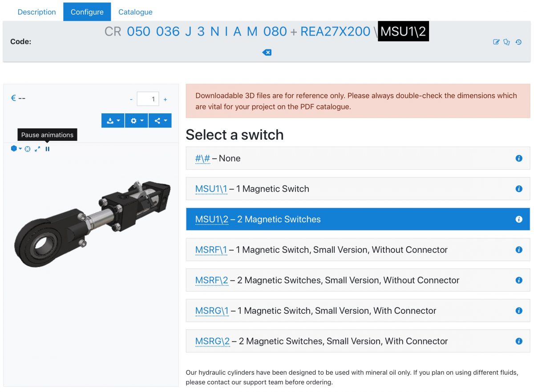Decrease quantity with the minus button

tap(131, 100)
